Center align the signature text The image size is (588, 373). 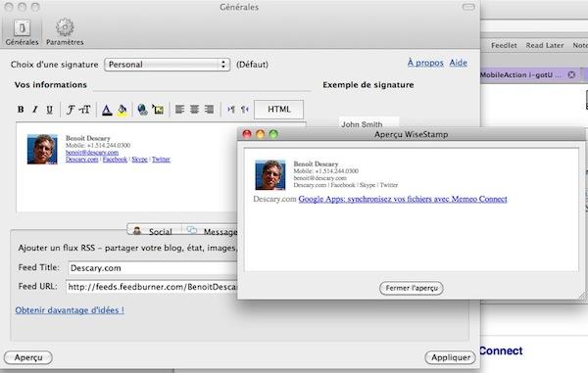[194, 110]
